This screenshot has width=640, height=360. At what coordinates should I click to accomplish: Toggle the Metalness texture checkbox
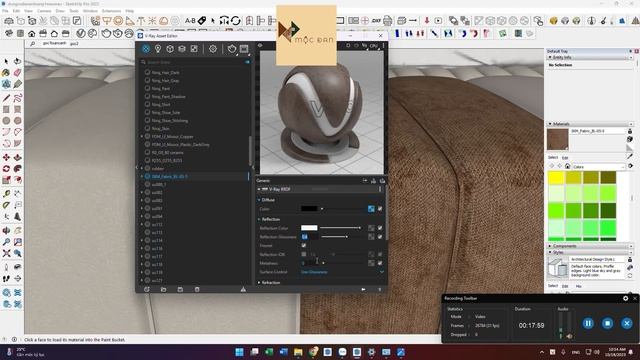click(380, 263)
